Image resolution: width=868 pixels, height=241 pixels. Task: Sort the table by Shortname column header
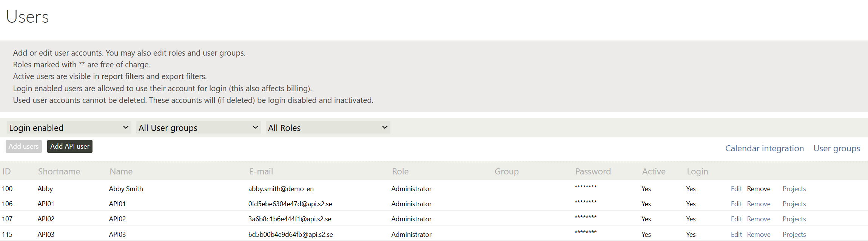pyautogui.click(x=59, y=171)
